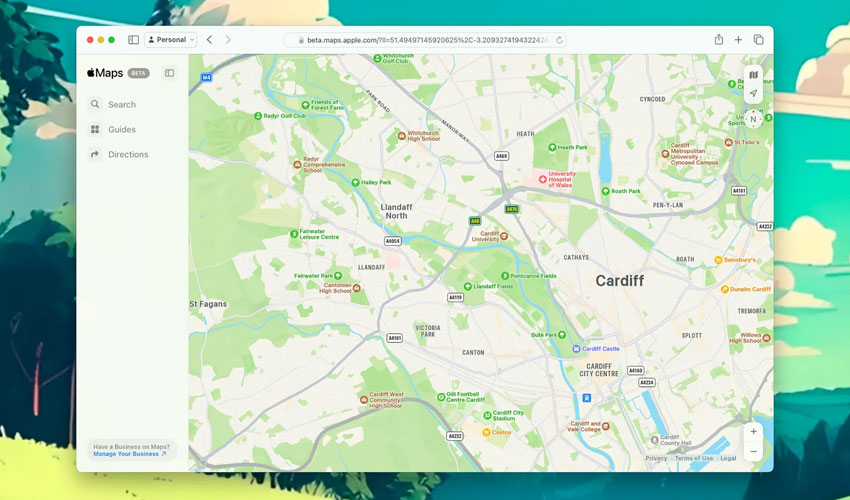Collapse the Maps sidebar panel
The width and height of the screenshot is (850, 500).
click(x=169, y=73)
